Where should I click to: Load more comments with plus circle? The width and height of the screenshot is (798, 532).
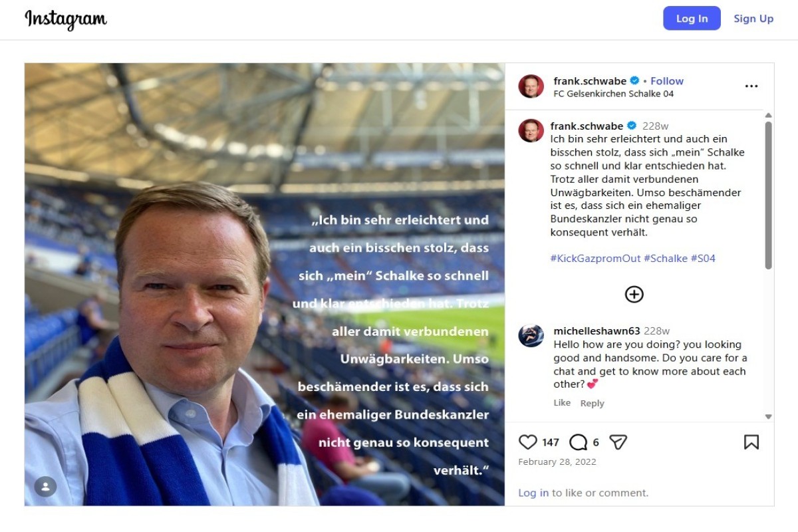[634, 294]
